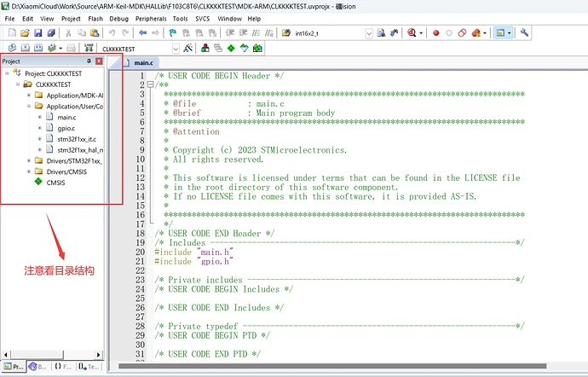This screenshot has height=377, width=588.
Task: Expand the Drivers/CMSIS folder
Action: [28, 171]
